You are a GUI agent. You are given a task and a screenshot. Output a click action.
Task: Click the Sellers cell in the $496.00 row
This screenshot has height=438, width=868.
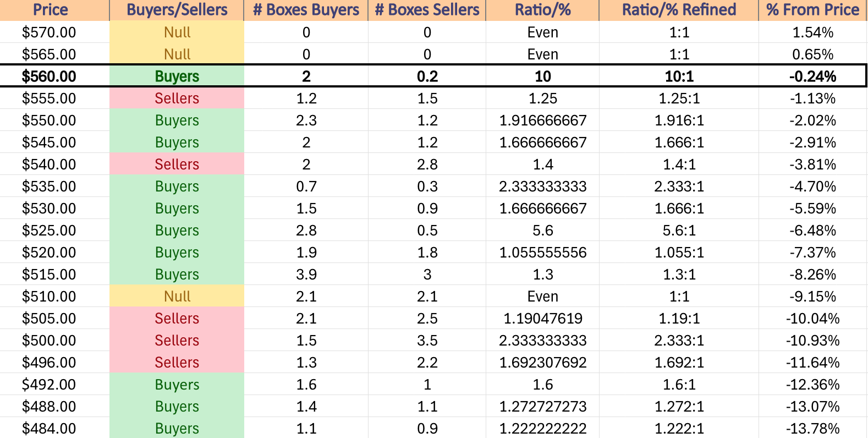(177, 362)
